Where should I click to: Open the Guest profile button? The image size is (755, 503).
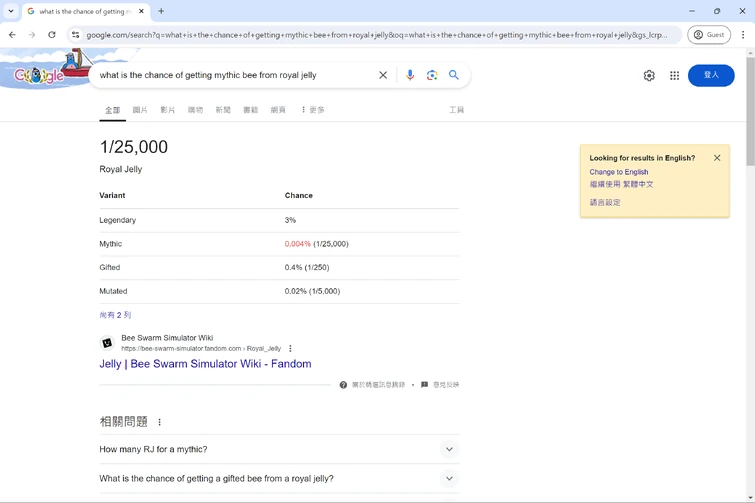point(709,35)
